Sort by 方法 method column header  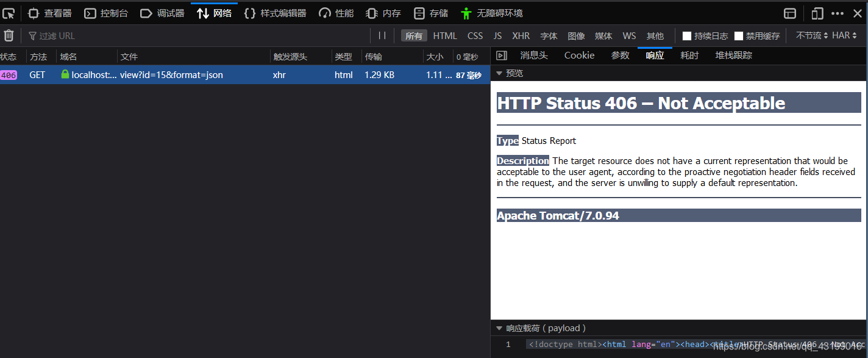[41, 57]
